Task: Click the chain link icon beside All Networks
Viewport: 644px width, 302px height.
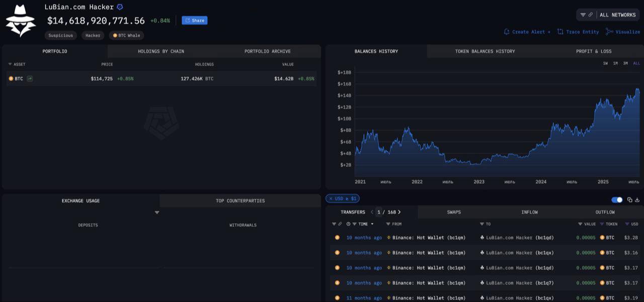Action: (x=591, y=15)
